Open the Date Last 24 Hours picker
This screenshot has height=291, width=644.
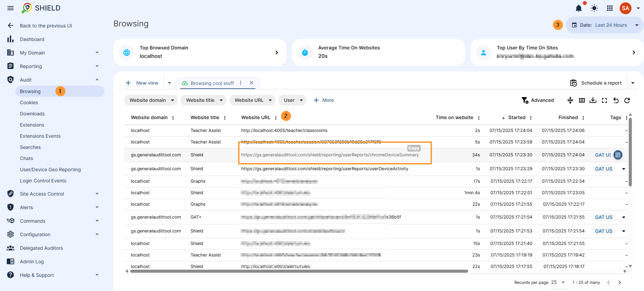[604, 25]
